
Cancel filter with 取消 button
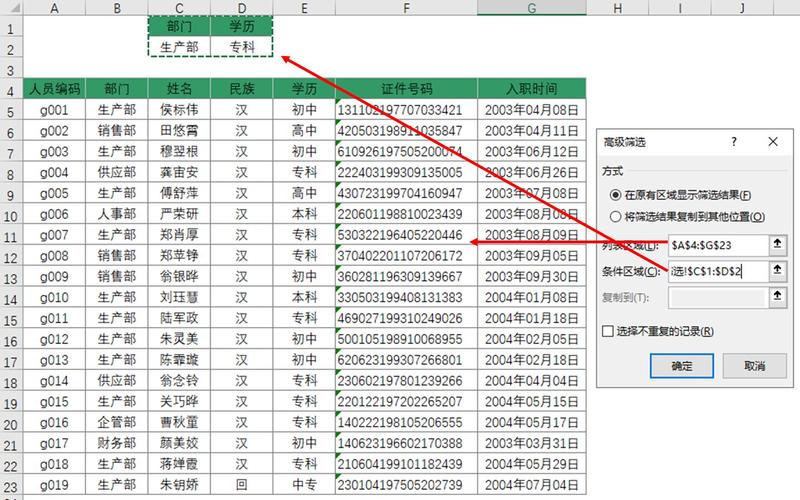tap(754, 366)
